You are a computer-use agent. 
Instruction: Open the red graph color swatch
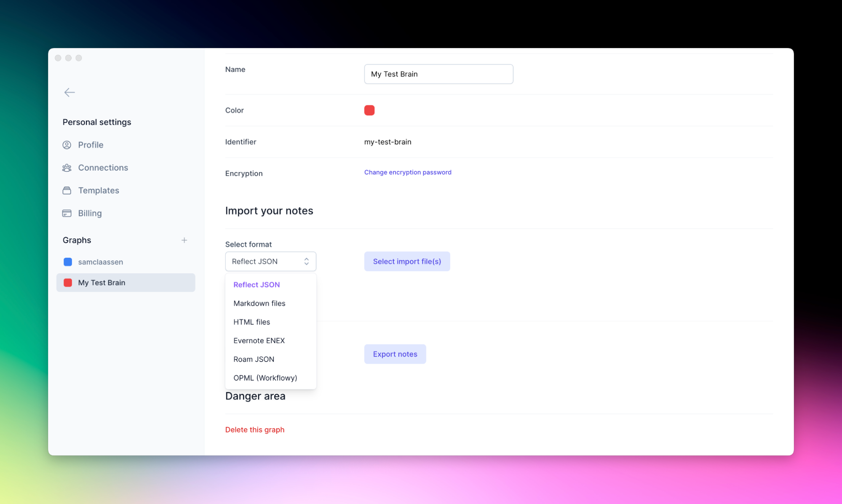pyautogui.click(x=369, y=110)
